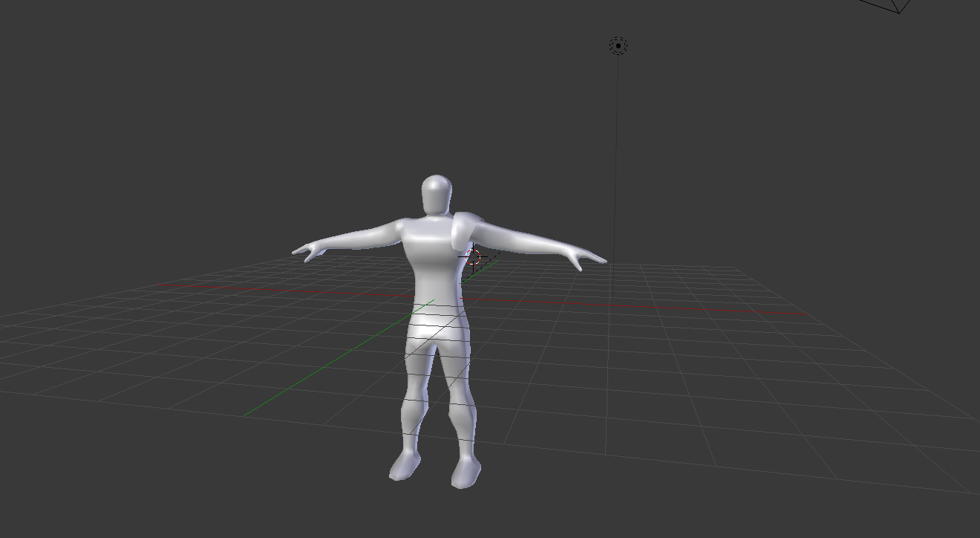Select the lamp object above the character

(618, 46)
